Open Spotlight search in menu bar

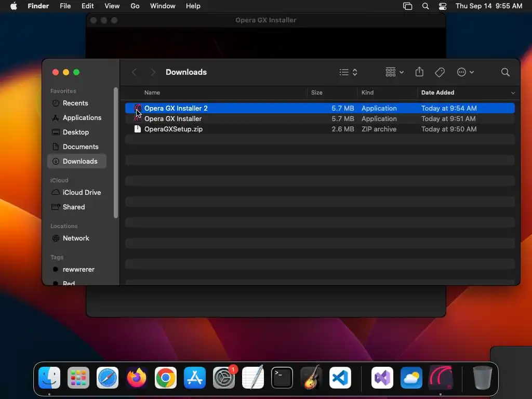[x=425, y=6]
